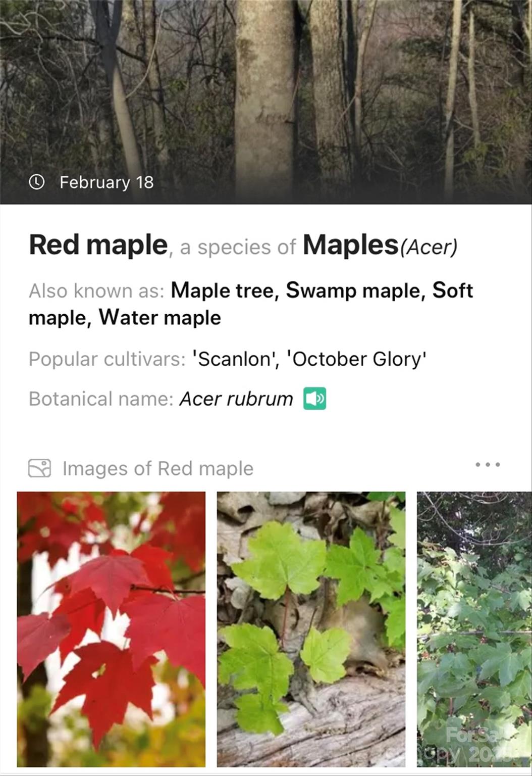532x776 pixels.
Task: Tap the Popular cultivars label
Action: click(x=107, y=359)
